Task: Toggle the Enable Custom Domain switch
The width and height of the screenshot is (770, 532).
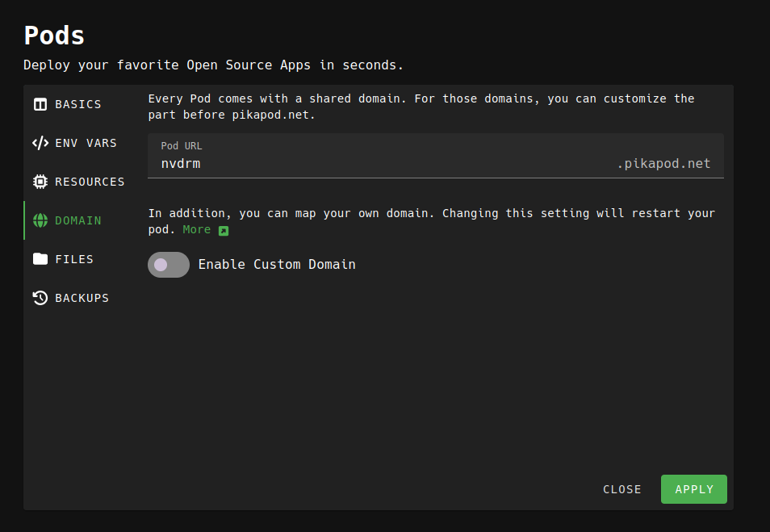Action: pyautogui.click(x=169, y=265)
